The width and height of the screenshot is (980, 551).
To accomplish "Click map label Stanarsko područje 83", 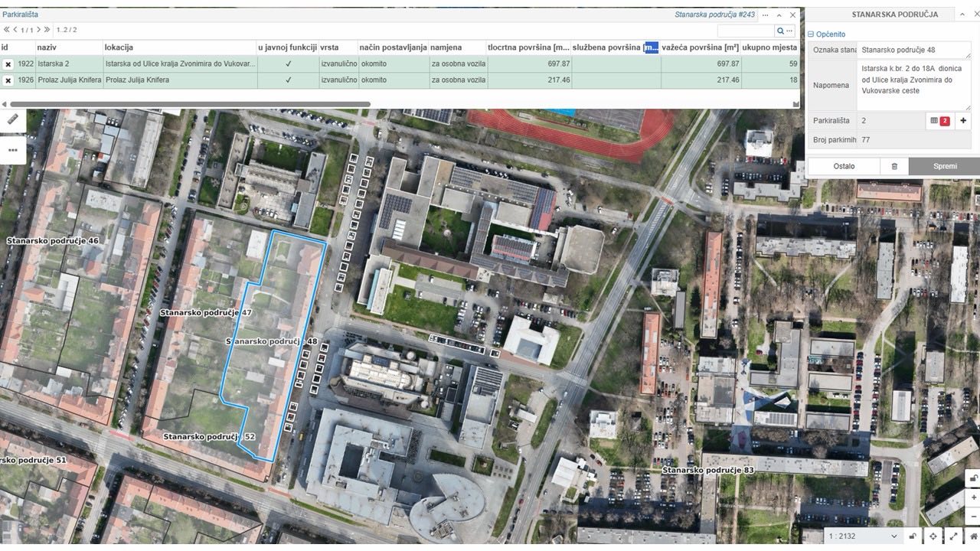I will coord(708,470).
